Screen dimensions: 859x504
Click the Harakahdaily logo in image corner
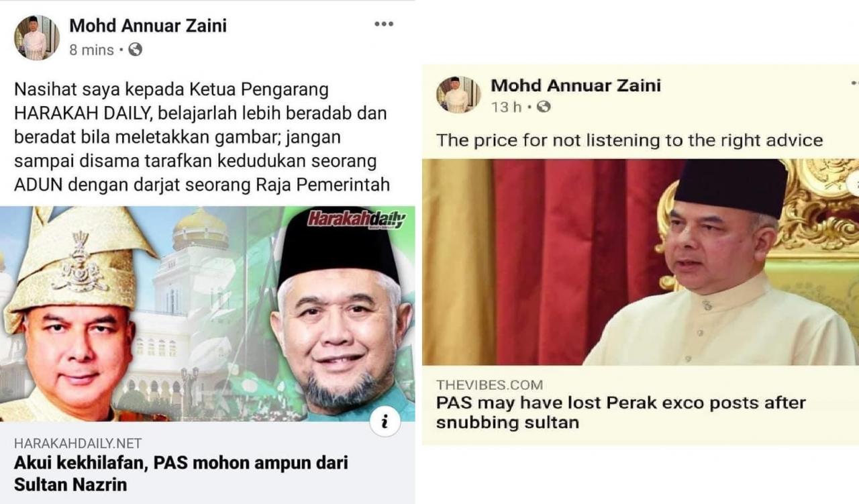click(x=356, y=219)
